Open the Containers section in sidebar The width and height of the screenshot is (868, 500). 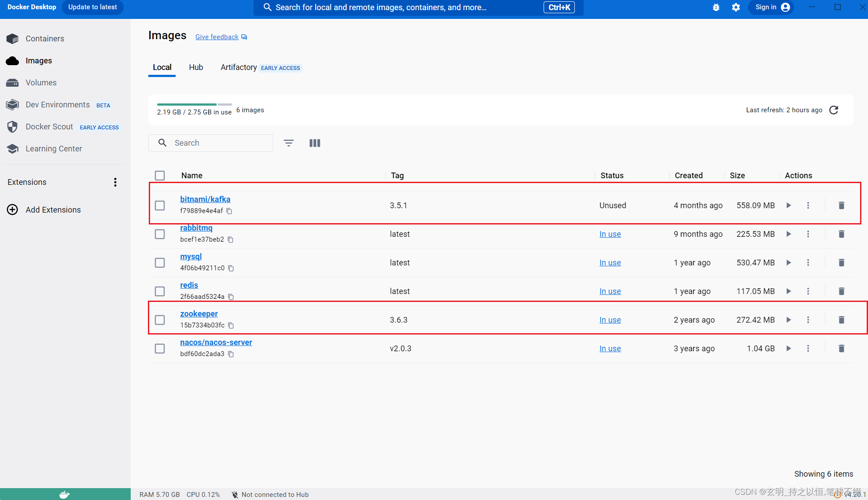click(x=45, y=38)
